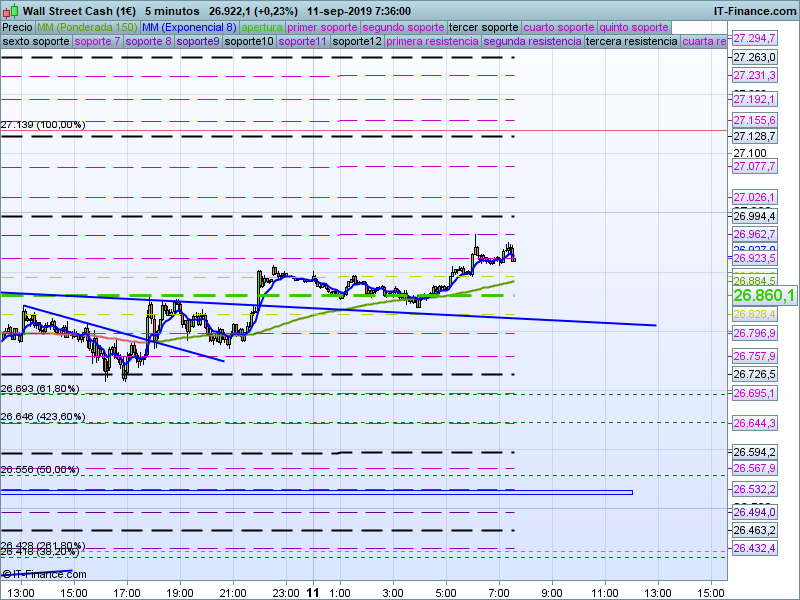Image resolution: width=800 pixels, height=600 pixels.
Task: Choose the segunda resistencia legend entry
Action: [x=533, y=41]
